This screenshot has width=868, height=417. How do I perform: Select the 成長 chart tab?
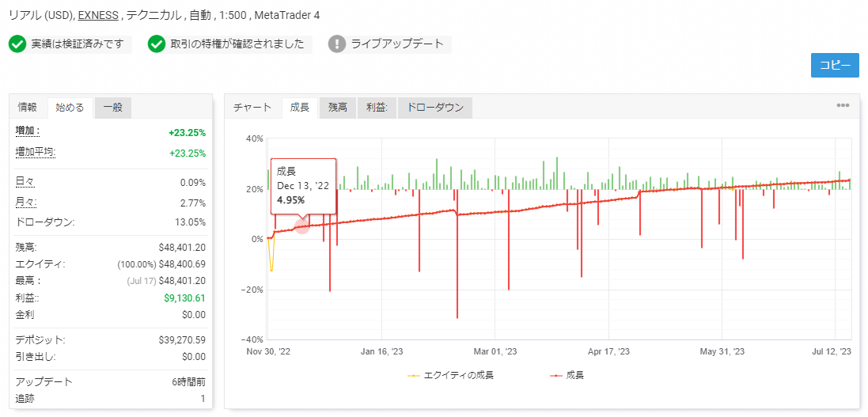[x=300, y=108]
